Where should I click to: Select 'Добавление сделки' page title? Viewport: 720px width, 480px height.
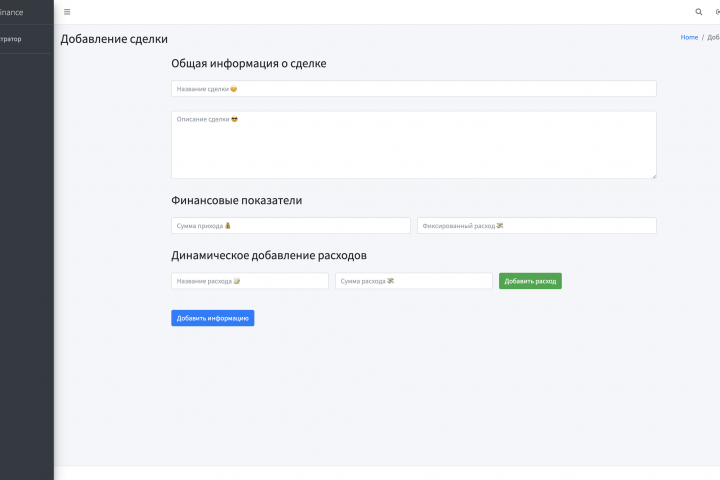point(114,39)
